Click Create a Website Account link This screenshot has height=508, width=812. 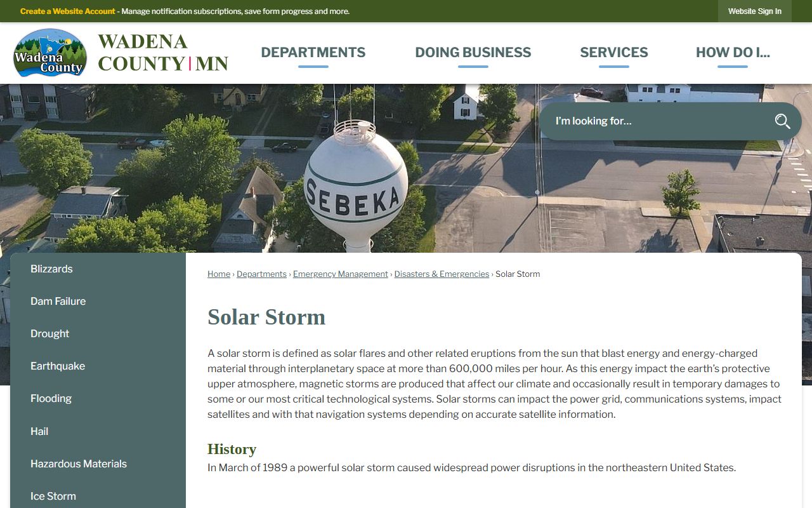pyautogui.click(x=68, y=11)
